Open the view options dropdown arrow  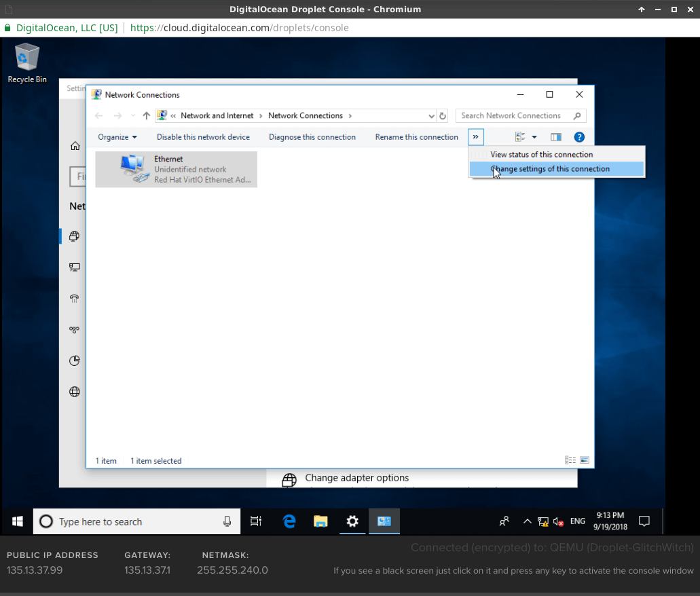click(534, 137)
